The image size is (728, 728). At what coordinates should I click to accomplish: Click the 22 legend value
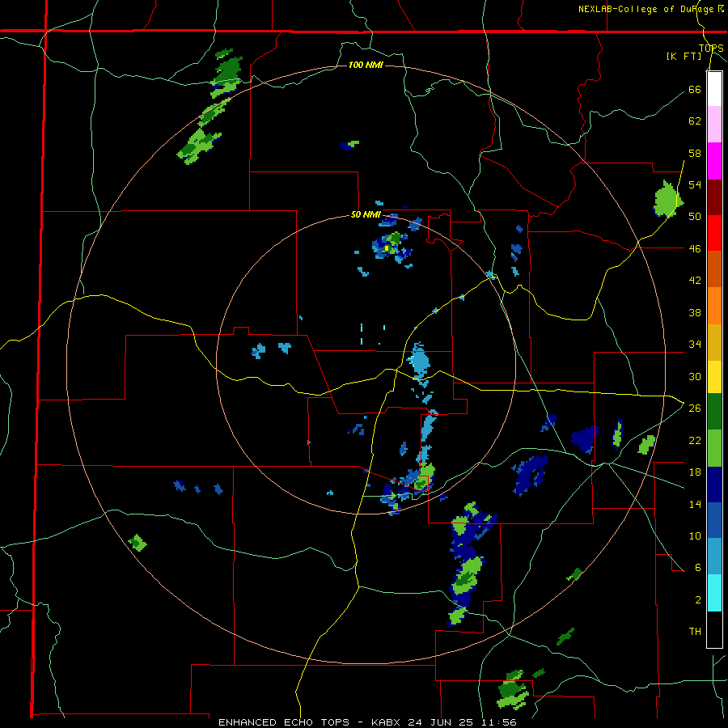pyautogui.click(x=695, y=440)
